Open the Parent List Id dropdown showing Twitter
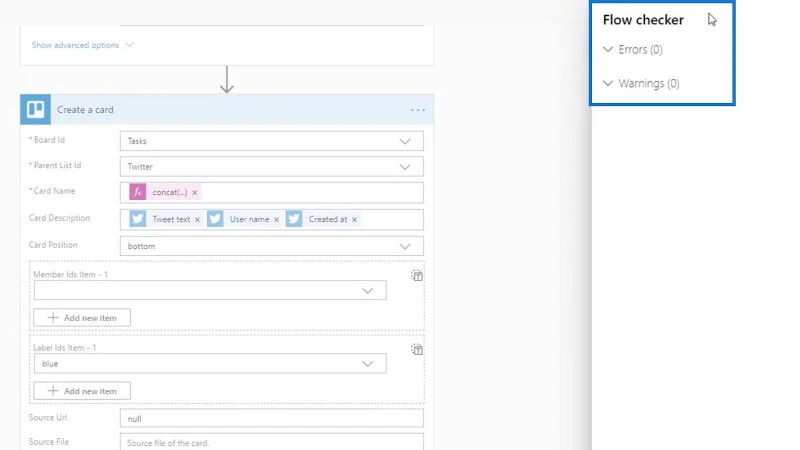This screenshot has height=450, width=800. (271, 167)
